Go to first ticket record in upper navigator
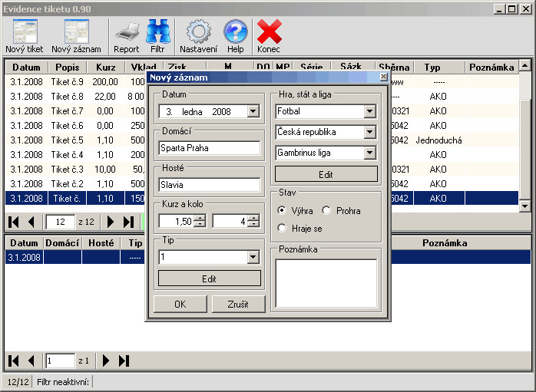This screenshot has width=536, height=392. pyautogui.click(x=14, y=222)
